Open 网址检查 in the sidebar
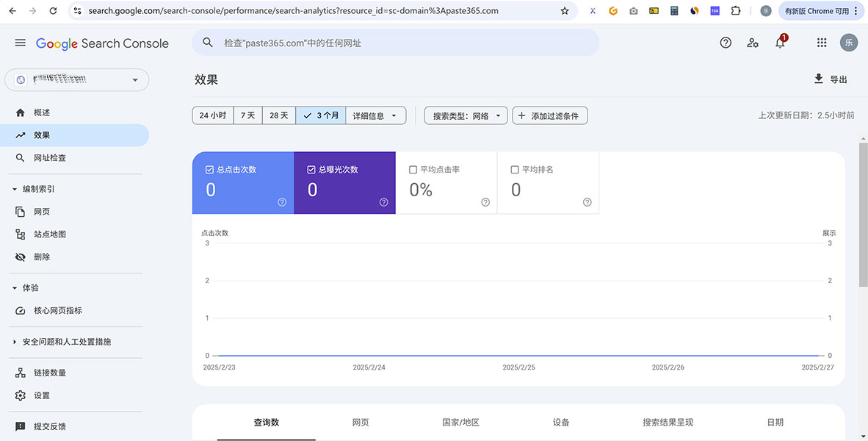 49,158
